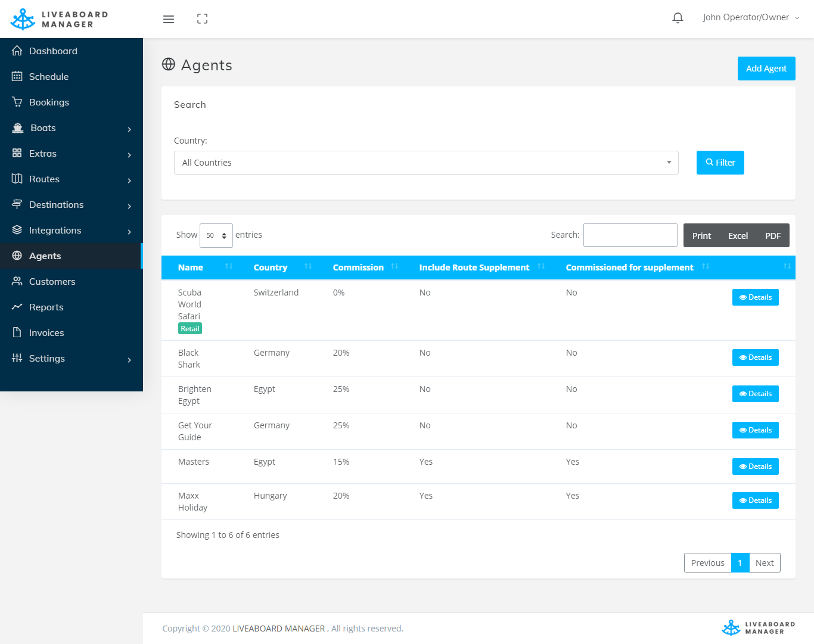814x644 pixels.
Task: View details for Maxx Holiday
Action: [x=755, y=500]
